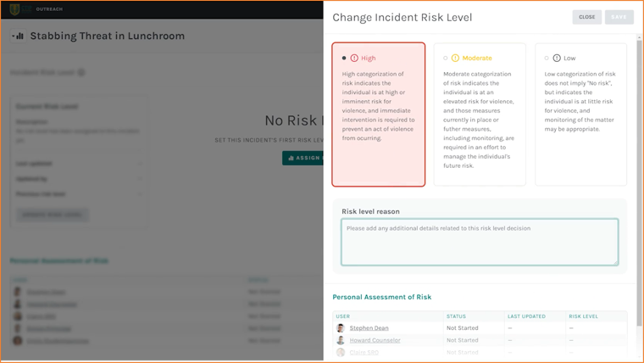Close the Change Incident Risk Level panel

click(587, 17)
